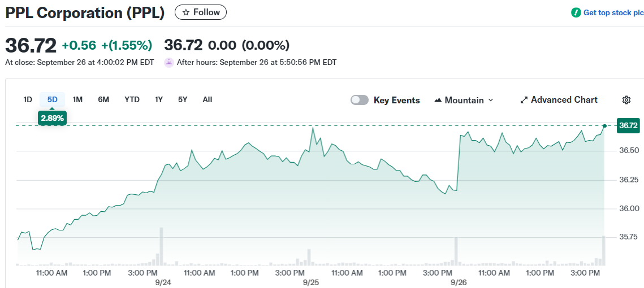Click the after hours 0.00 change value
The image size is (644, 288).
click(x=222, y=45)
